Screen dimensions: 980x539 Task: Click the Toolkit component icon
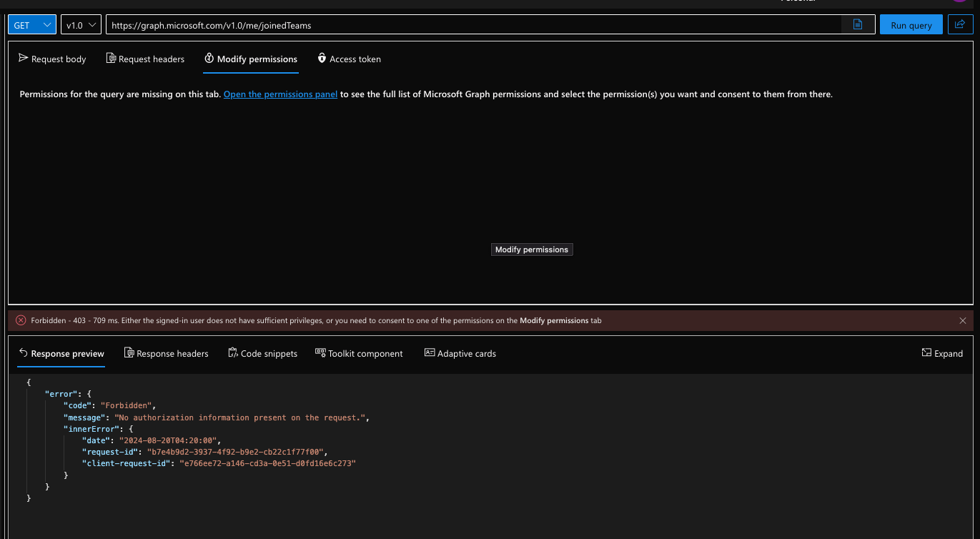coord(320,352)
